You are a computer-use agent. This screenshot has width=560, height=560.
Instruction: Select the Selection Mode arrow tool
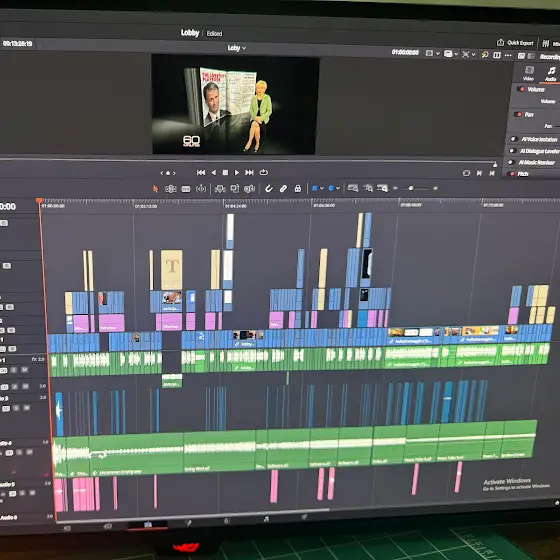point(155,189)
